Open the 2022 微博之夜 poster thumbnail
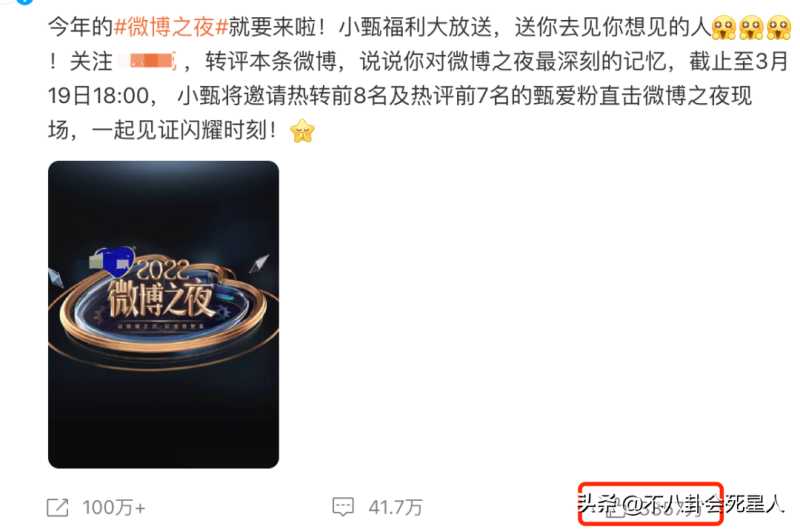 163,314
